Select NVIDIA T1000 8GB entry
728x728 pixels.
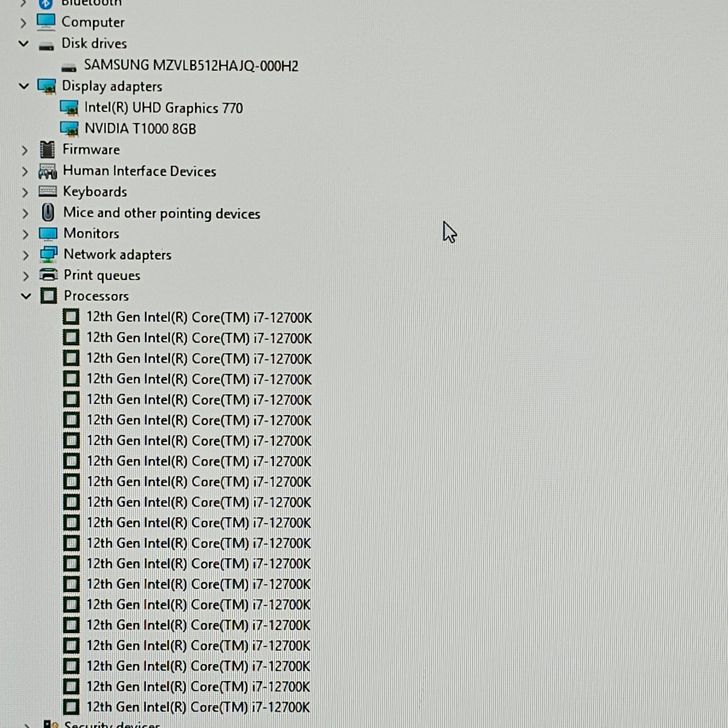tap(140, 129)
